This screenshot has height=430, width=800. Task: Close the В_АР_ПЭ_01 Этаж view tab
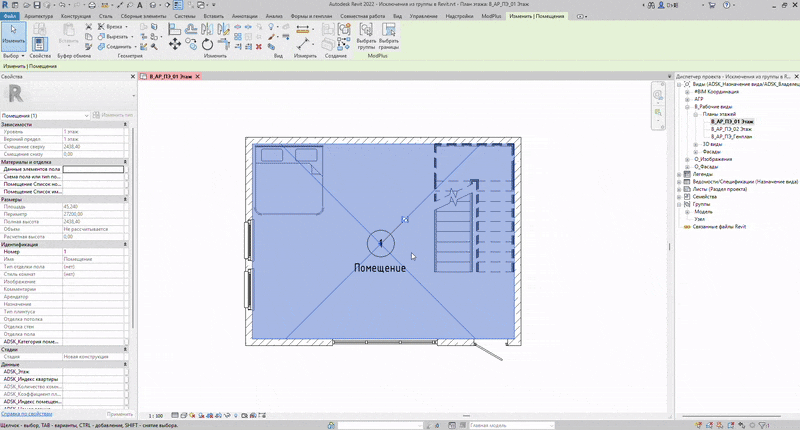199,75
